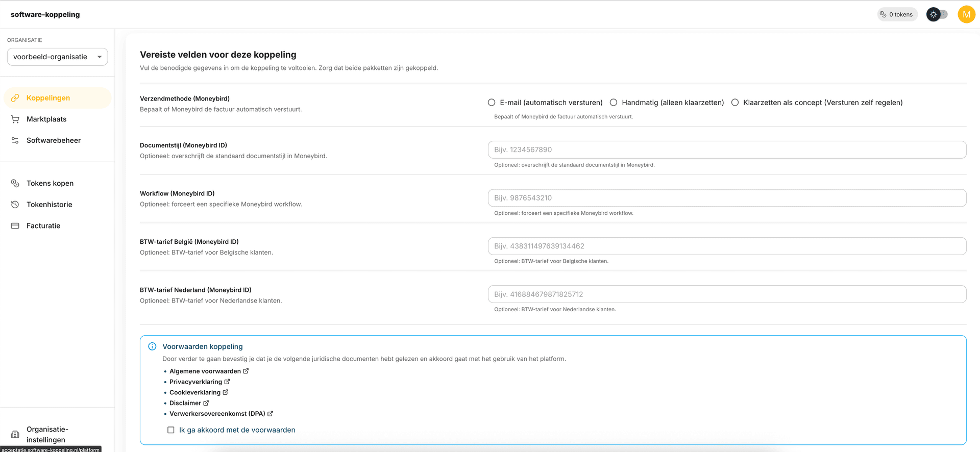The width and height of the screenshot is (980, 452).
Task: Click the BTW-tarief Nederland input field
Action: pos(727,294)
